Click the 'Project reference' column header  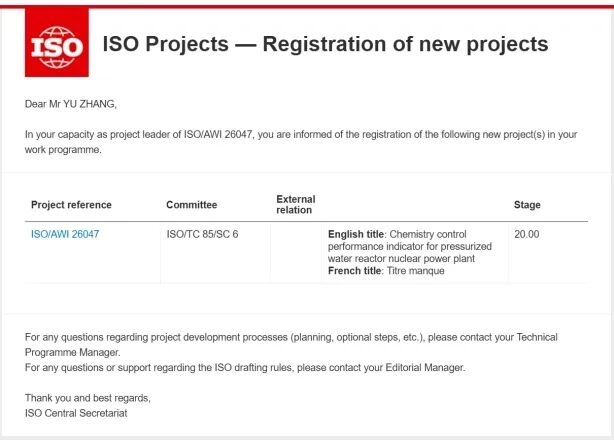point(71,205)
